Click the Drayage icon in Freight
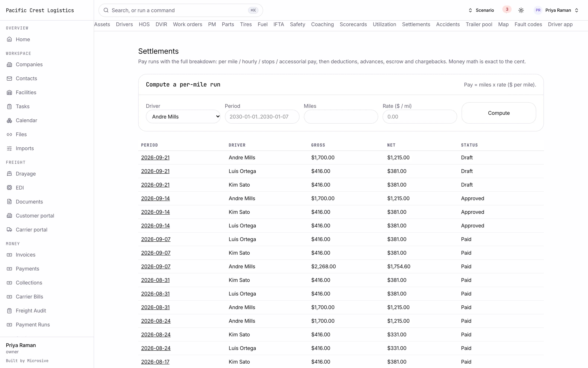588x368 pixels. click(x=9, y=174)
